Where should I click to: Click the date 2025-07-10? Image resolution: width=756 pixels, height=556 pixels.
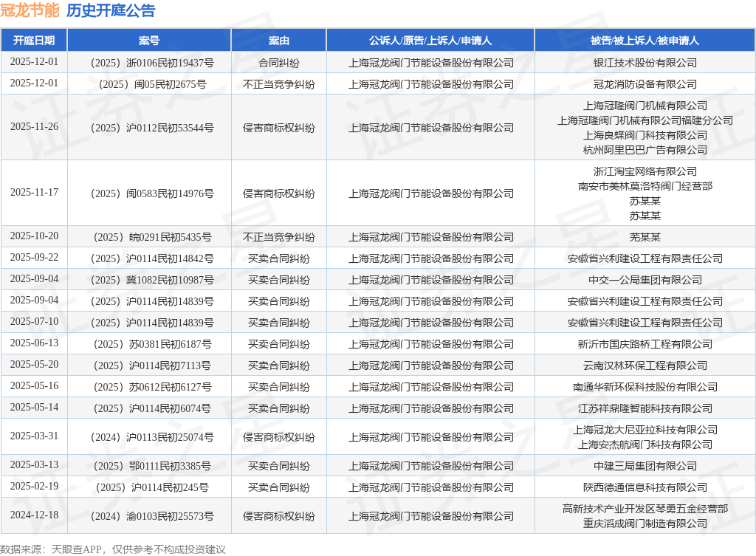34,322
